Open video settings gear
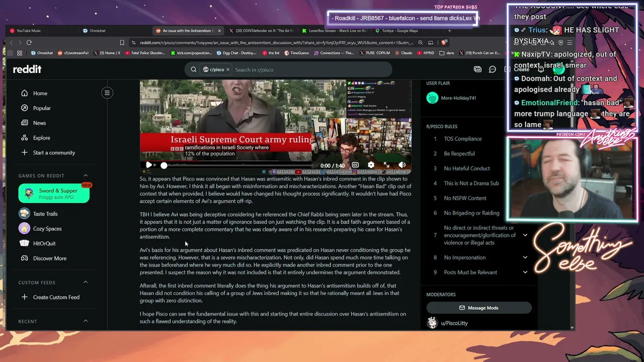Viewport: 644px width, 362px height. 371,165
